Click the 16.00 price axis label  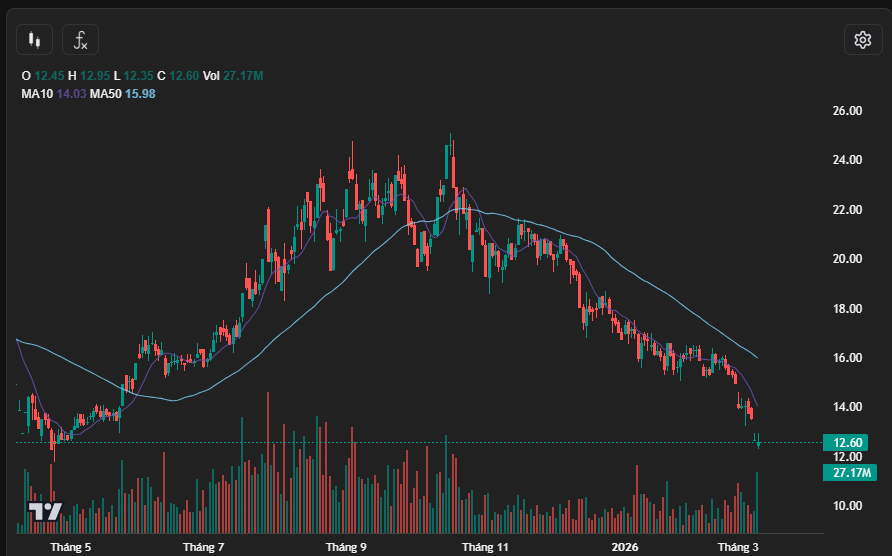coord(847,358)
